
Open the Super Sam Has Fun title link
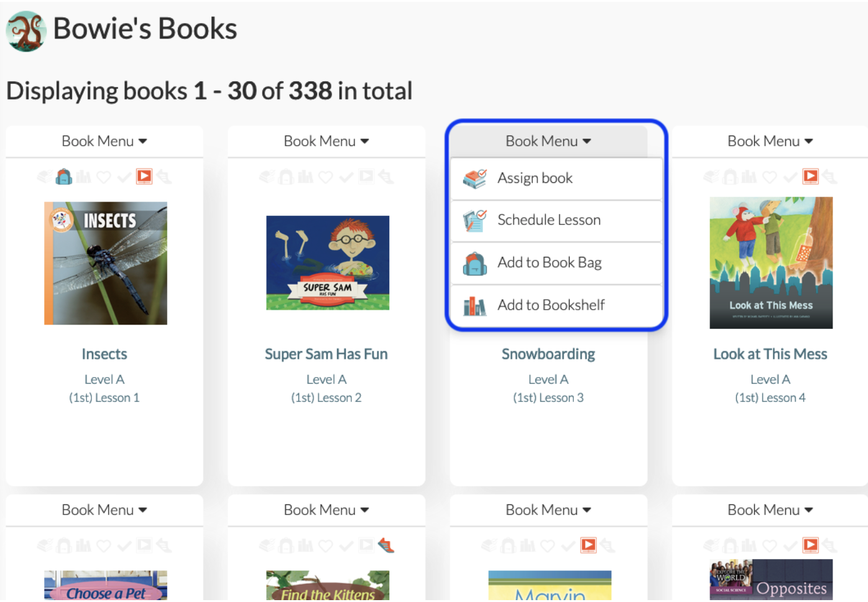pos(326,354)
